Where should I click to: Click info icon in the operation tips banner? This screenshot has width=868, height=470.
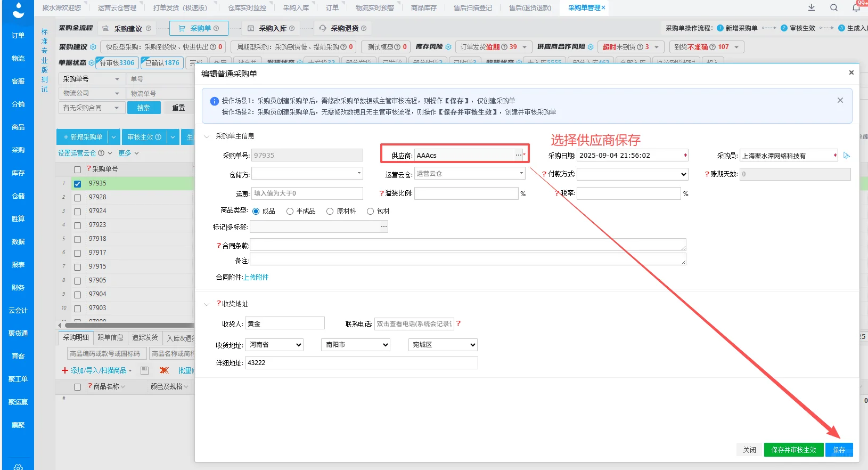point(214,101)
